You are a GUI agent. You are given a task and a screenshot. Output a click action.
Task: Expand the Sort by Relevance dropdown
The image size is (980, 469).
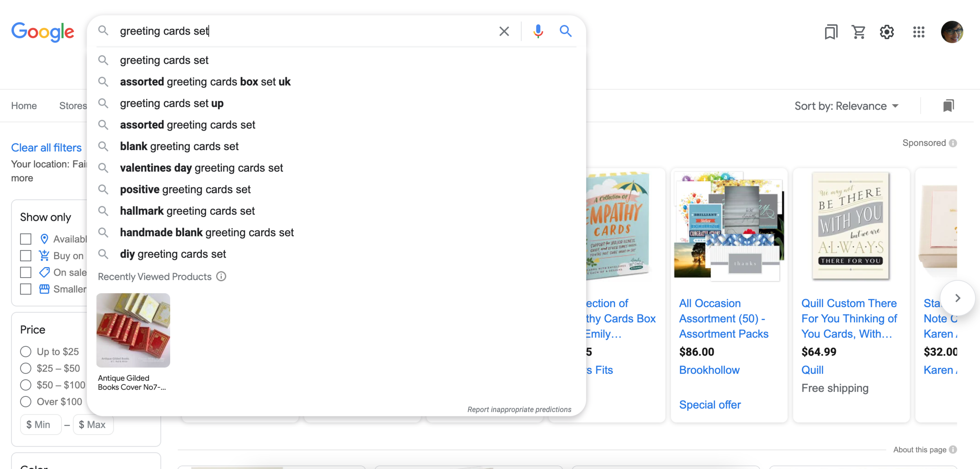point(846,106)
